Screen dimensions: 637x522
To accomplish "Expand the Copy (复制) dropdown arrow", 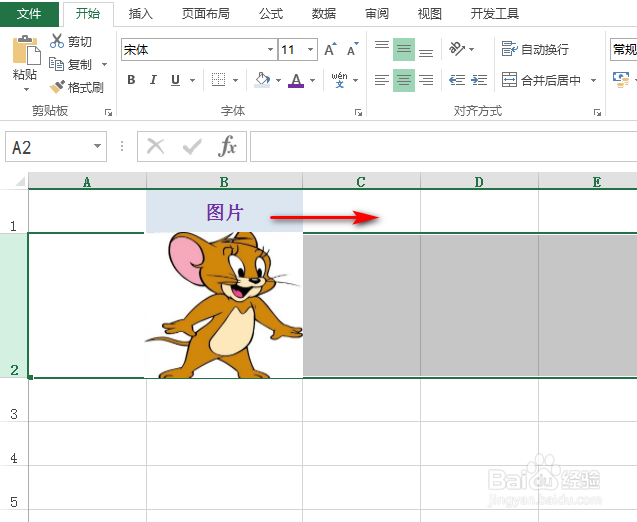I will (104, 64).
